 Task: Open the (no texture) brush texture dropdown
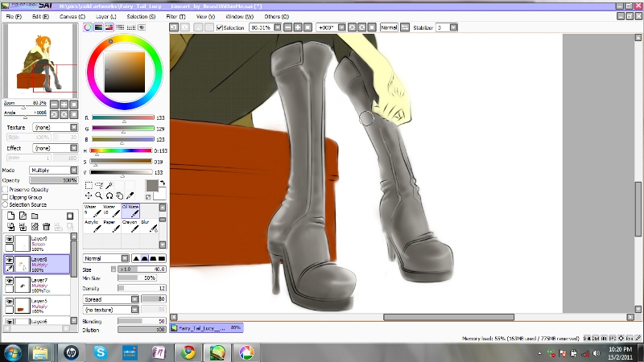tap(111, 310)
